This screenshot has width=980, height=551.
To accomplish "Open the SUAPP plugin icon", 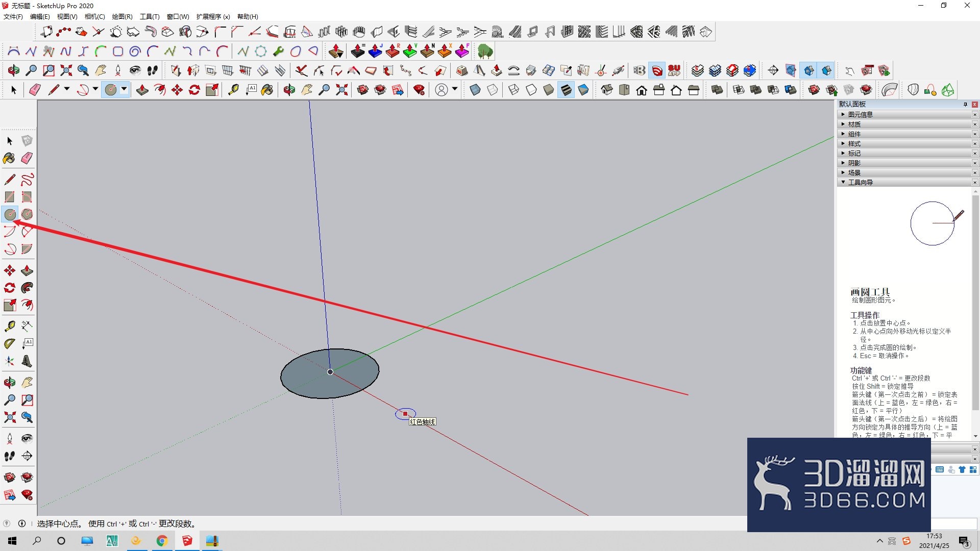I will point(674,70).
